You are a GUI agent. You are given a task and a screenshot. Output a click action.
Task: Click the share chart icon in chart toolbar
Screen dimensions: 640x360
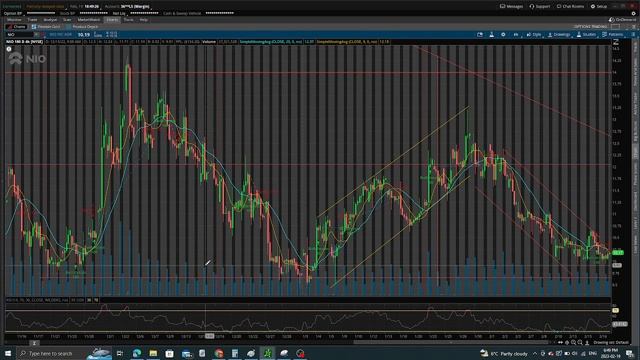(480, 35)
